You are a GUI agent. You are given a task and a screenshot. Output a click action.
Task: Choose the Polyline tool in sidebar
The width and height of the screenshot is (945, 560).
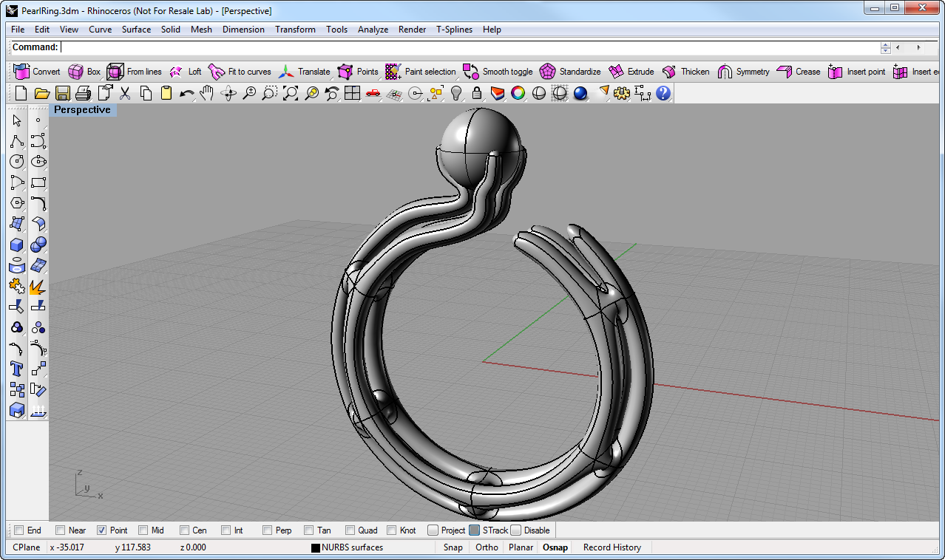[x=17, y=141]
